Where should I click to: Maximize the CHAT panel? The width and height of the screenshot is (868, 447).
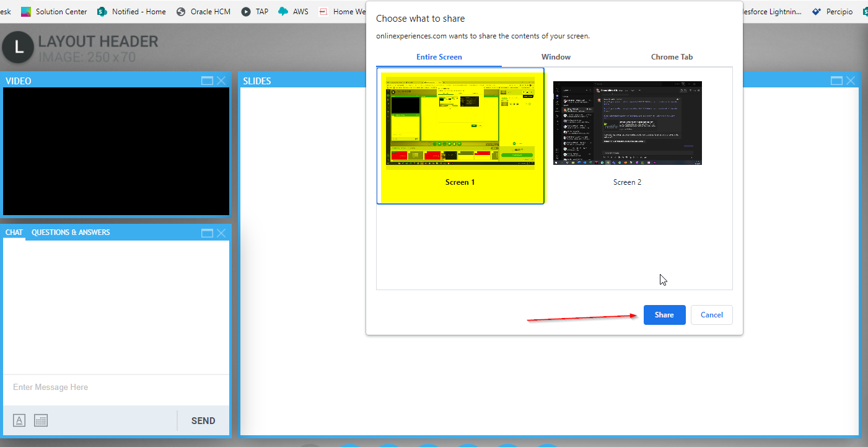coord(208,233)
